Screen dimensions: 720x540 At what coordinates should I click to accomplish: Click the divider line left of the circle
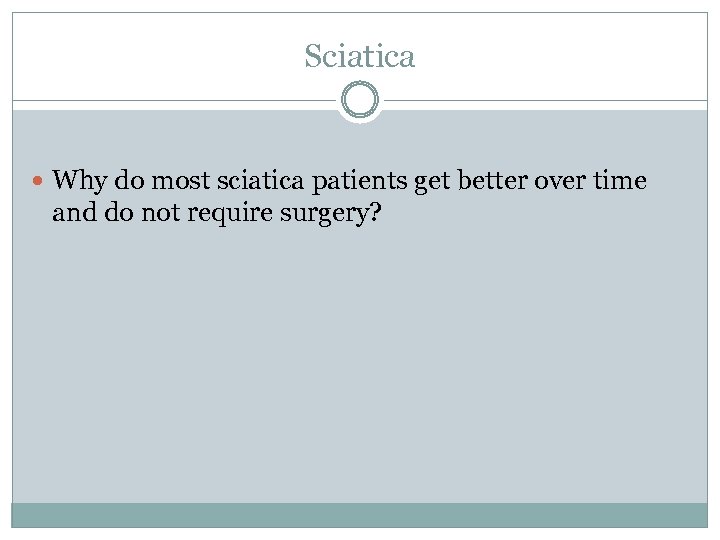point(170,101)
